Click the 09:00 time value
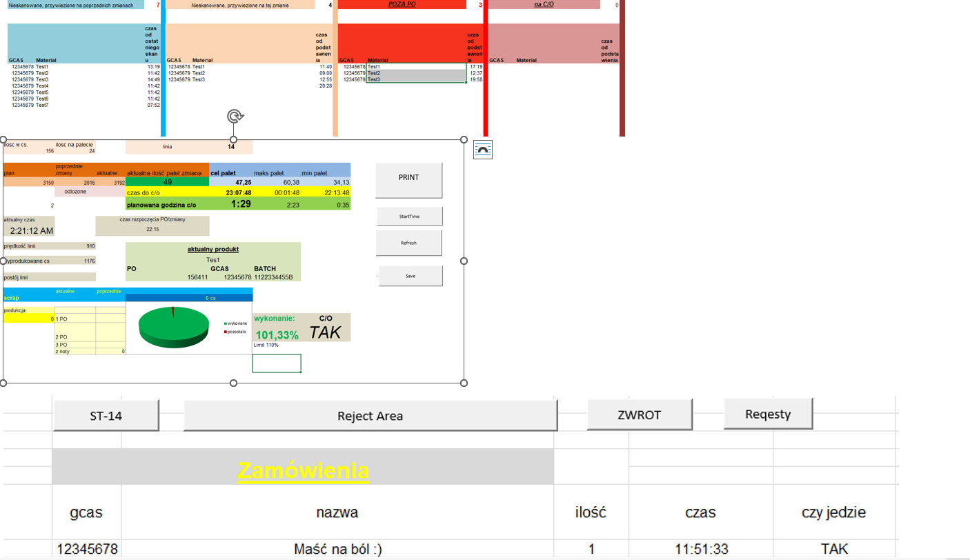 325,72
